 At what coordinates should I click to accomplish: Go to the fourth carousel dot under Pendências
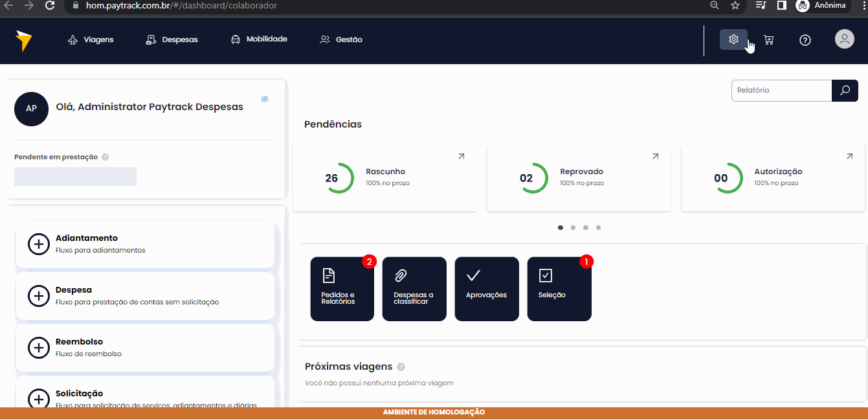tap(598, 227)
